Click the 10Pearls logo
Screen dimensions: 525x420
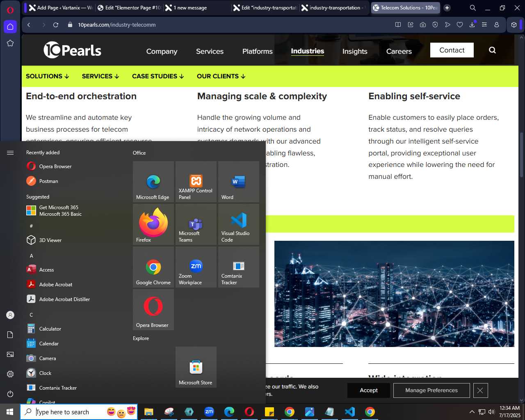coord(72,50)
